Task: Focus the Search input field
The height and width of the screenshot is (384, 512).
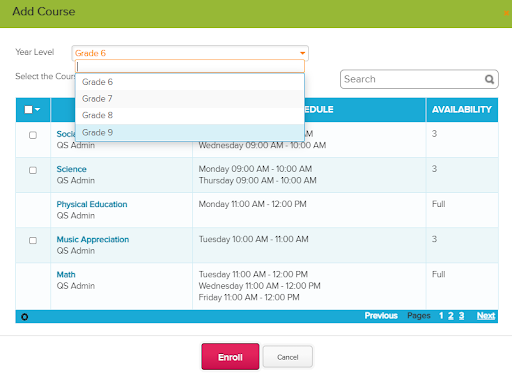Action: pyautogui.click(x=413, y=79)
